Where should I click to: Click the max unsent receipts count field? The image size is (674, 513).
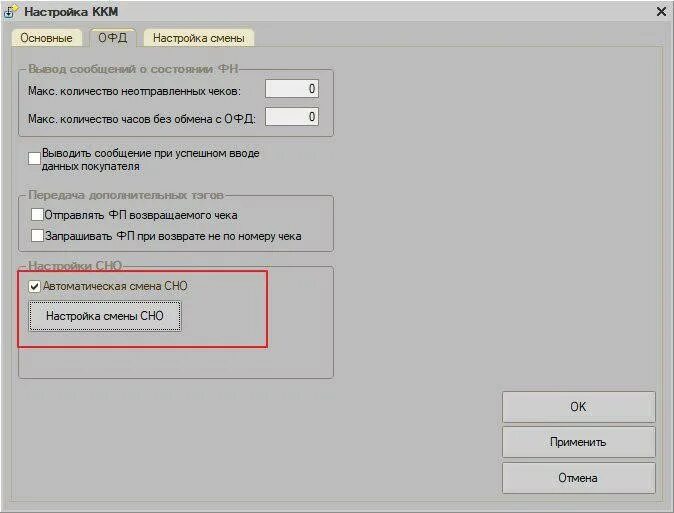click(292, 89)
